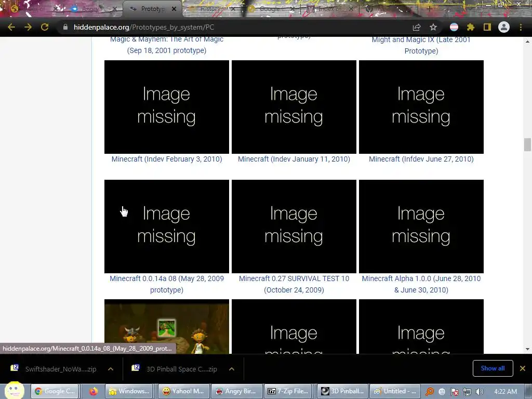Open a new browser tab
The height and width of the screenshot is (399, 532).
tap(430, 9)
